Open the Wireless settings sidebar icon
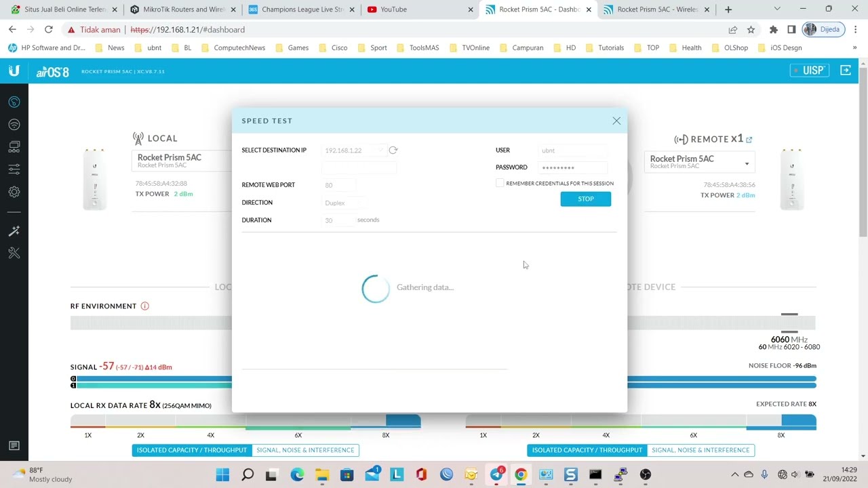Screen dimensions: 868x488 [14, 125]
